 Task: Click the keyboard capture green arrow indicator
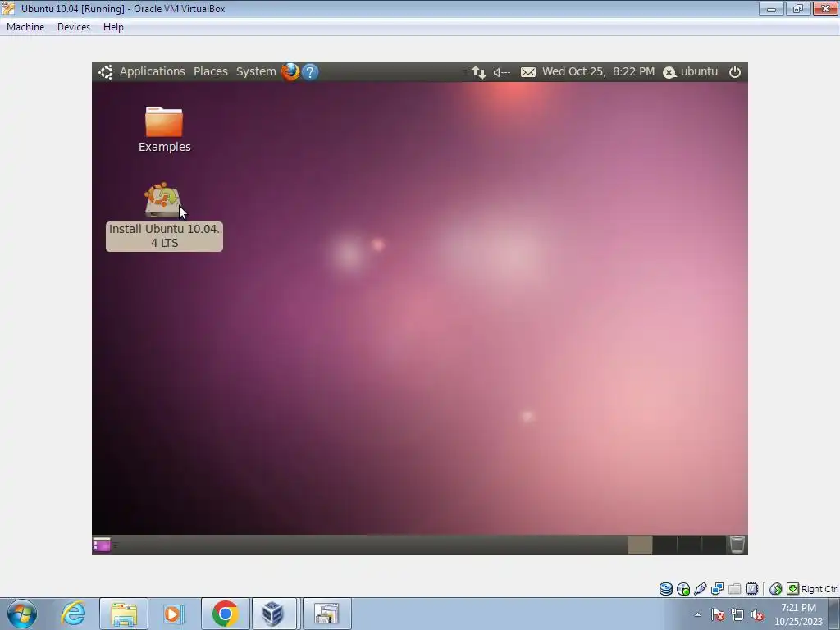click(x=793, y=589)
